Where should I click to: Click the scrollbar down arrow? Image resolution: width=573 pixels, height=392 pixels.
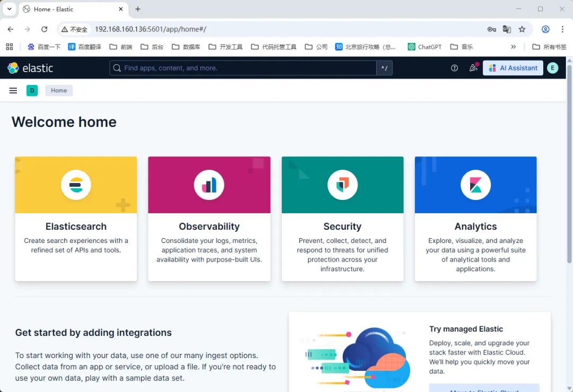[x=569, y=388]
